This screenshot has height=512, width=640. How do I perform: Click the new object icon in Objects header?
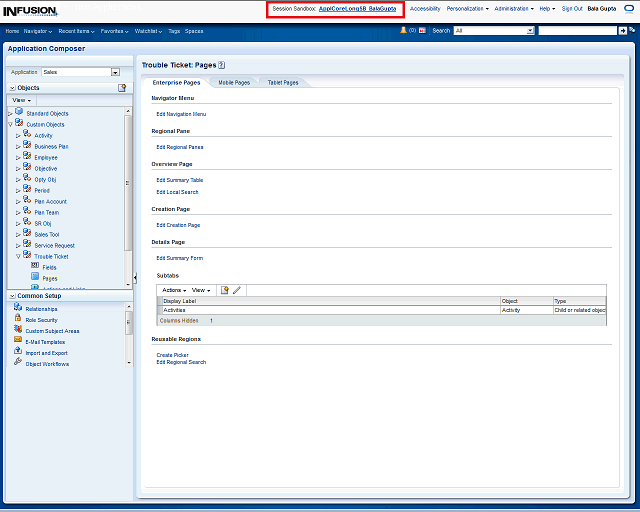[122, 88]
